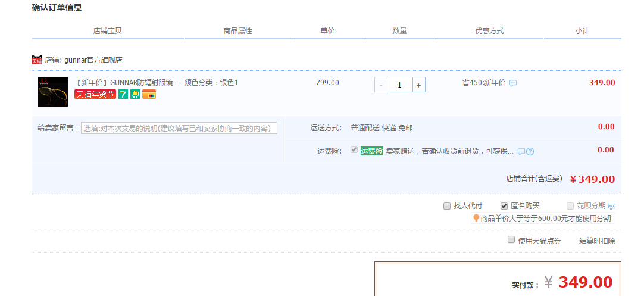
Task: Increase quantity with the plus button
Action: [418, 85]
